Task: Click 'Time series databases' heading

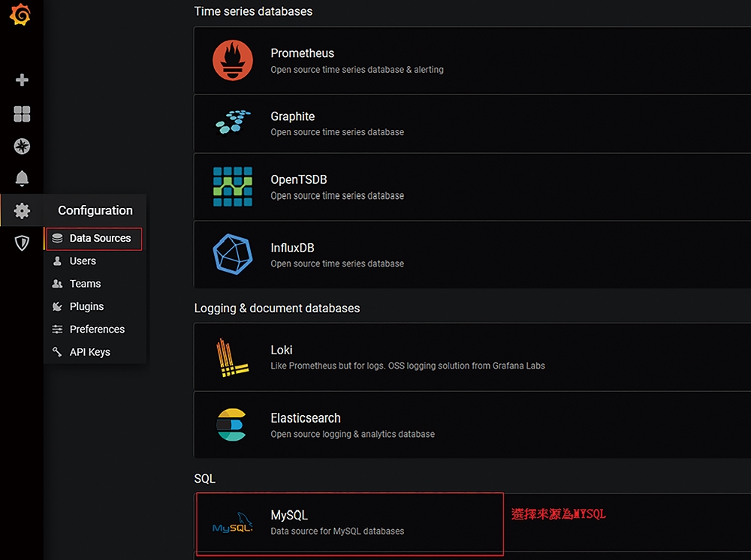Action: click(253, 11)
